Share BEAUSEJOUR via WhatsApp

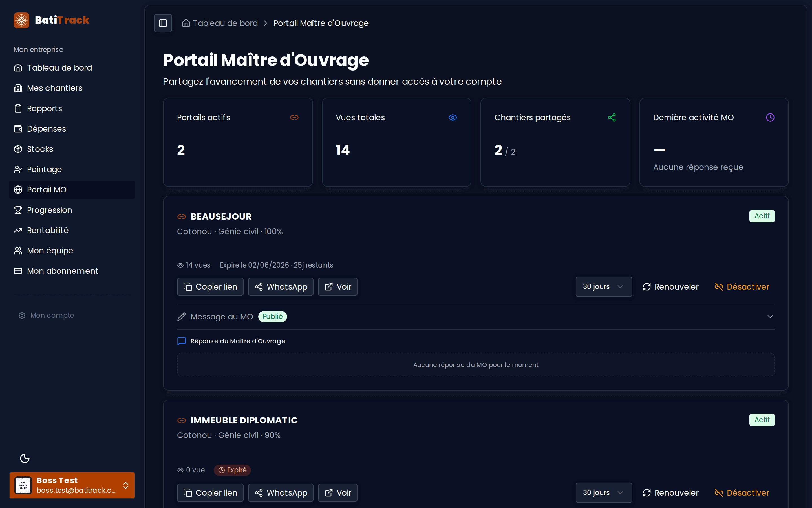tap(281, 286)
